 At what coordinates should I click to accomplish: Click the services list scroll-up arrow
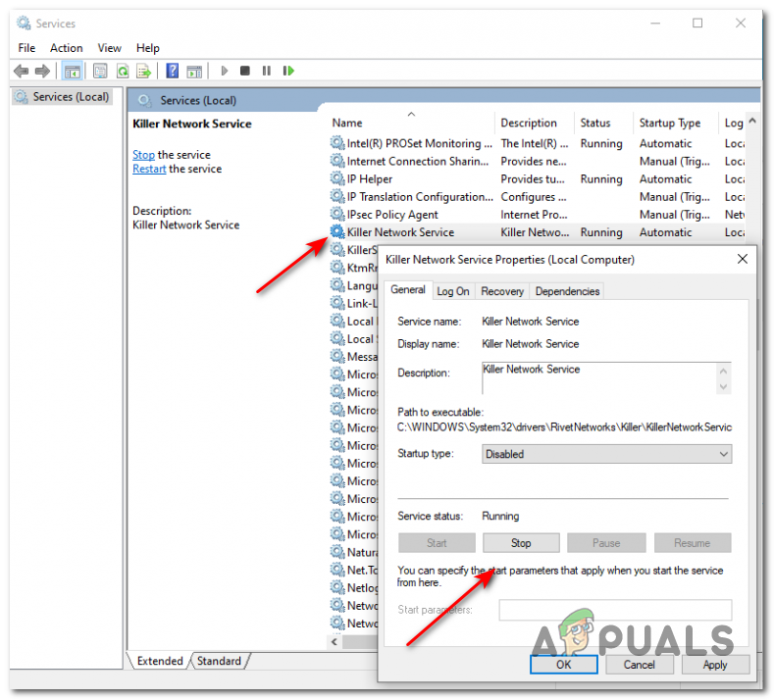752,121
